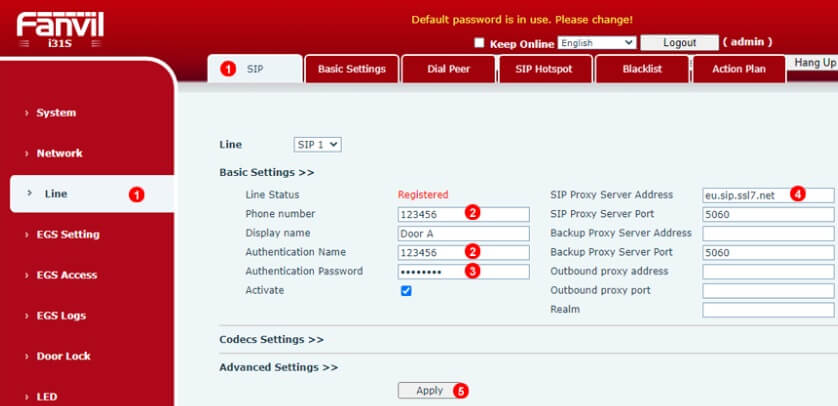Expand the Advanced Settings section
This screenshot has height=406, width=838.
pos(278,367)
